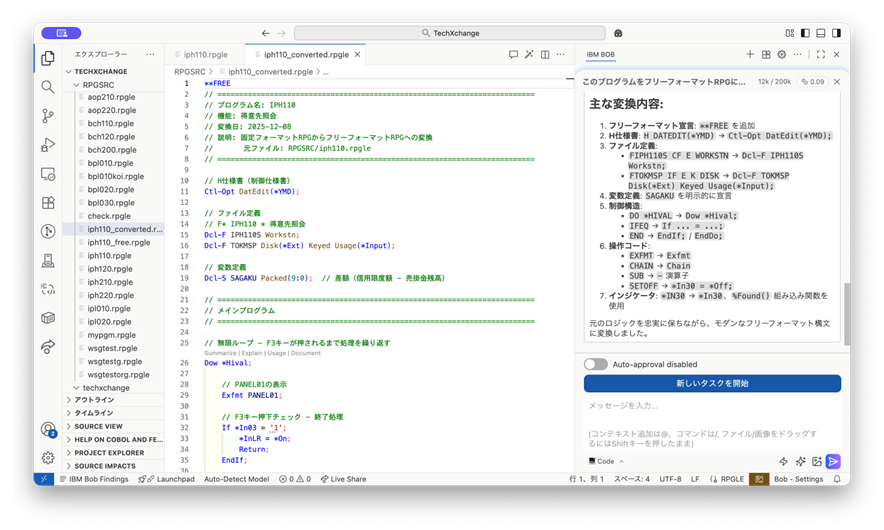Open the Extensions view
The width and height of the screenshot is (884, 530).
coord(48,202)
